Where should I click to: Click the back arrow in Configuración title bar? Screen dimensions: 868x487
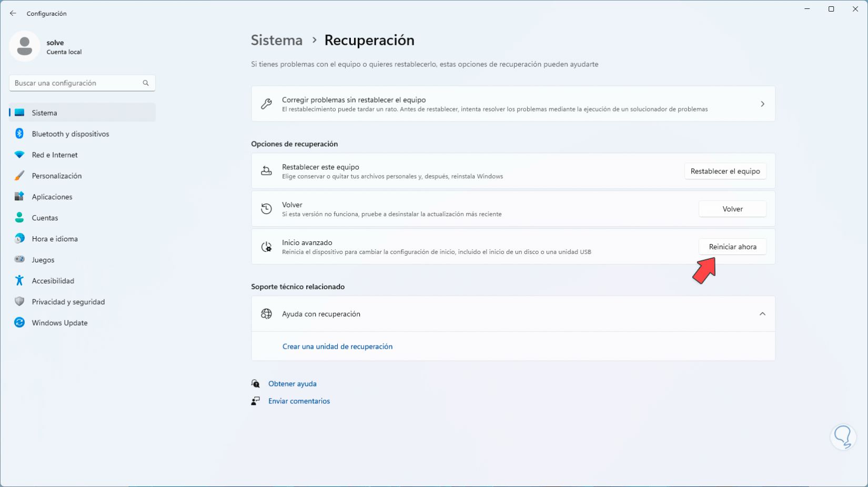[x=13, y=13]
